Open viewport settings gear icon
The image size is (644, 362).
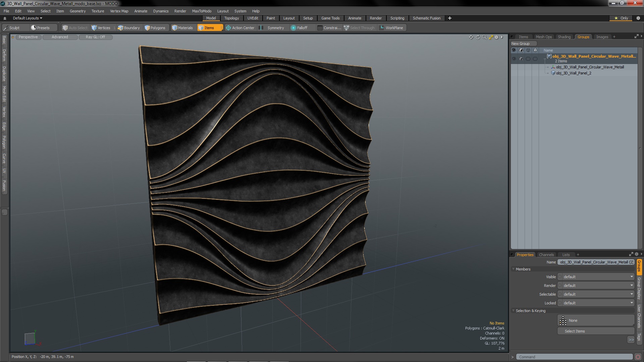click(496, 37)
